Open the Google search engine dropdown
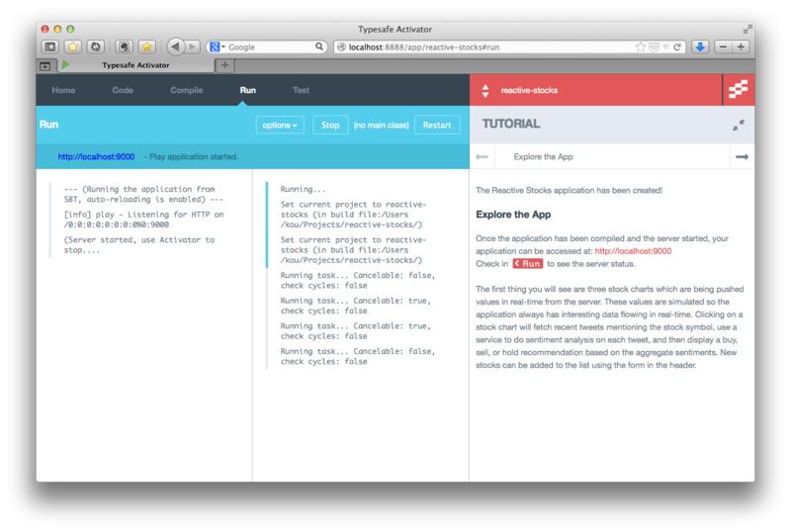The height and width of the screenshot is (532, 791). click(x=218, y=46)
